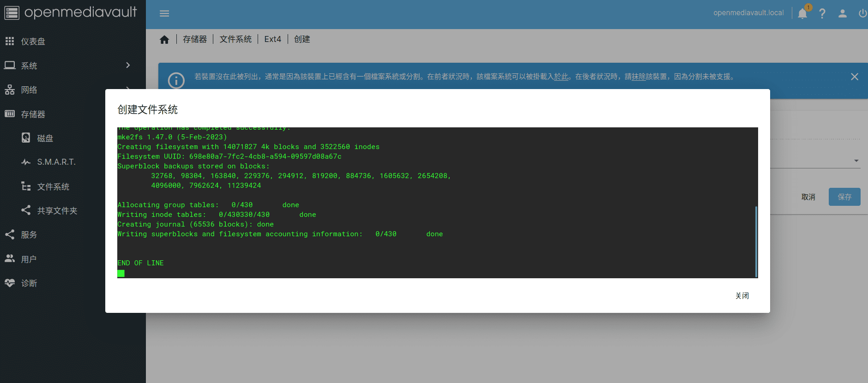This screenshot has height=383, width=868.
Task: Select 共享文件夹 in the sidebar
Action: point(57,211)
